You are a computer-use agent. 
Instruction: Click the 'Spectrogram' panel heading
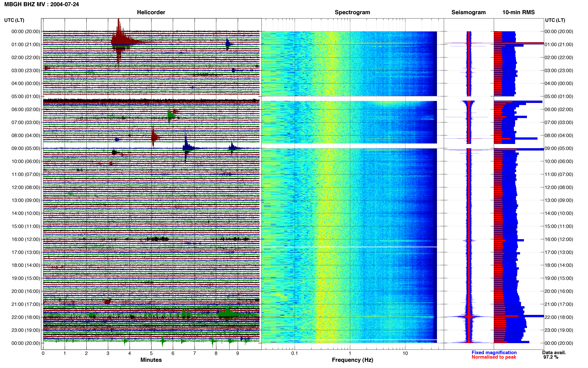(x=352, y=12)
